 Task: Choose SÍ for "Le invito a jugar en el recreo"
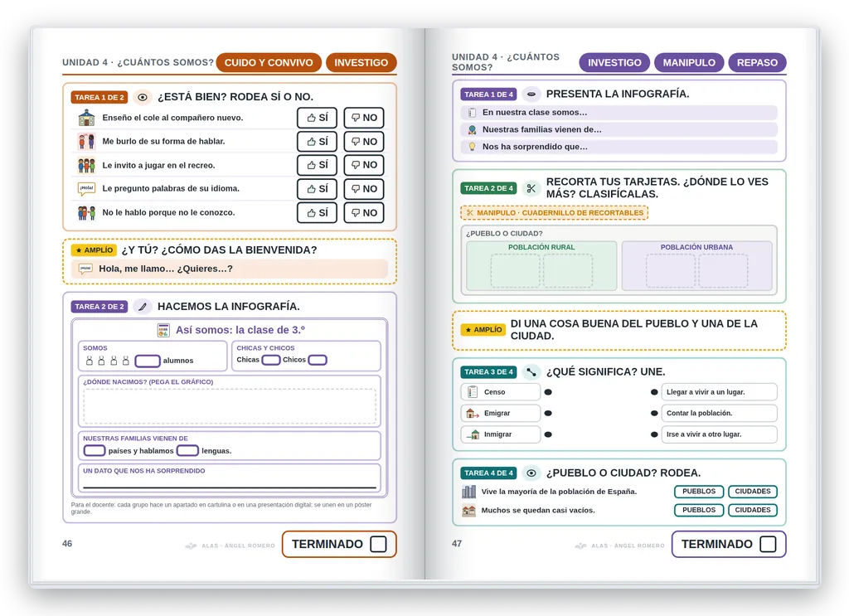318,165
